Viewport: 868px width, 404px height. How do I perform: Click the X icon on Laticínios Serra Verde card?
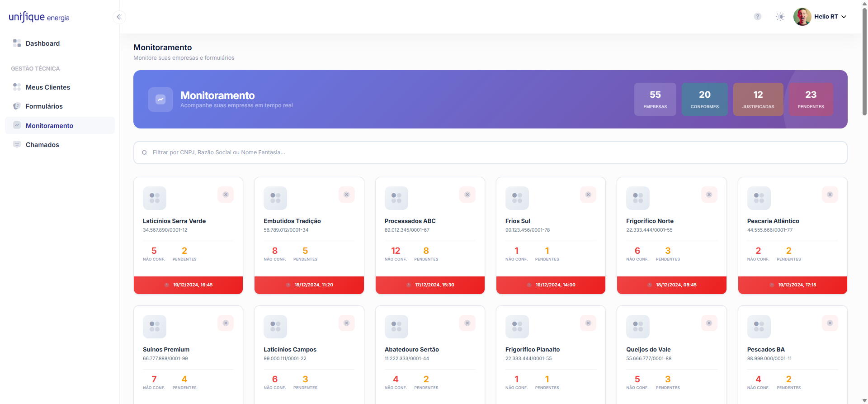point(226,195)
